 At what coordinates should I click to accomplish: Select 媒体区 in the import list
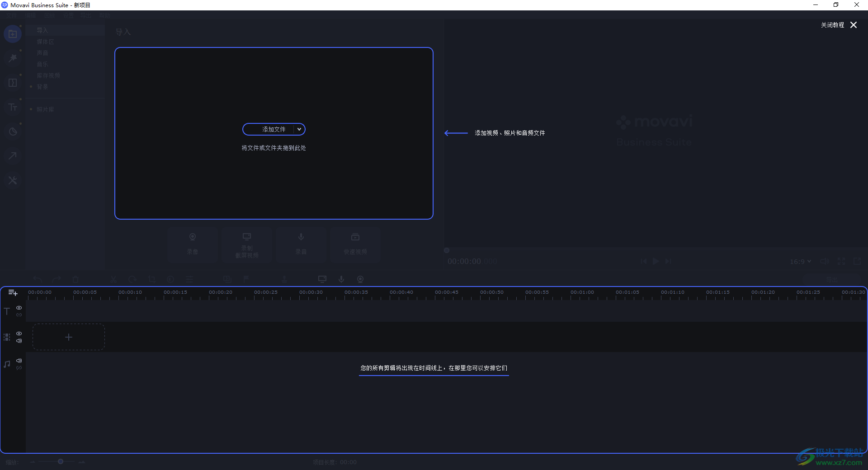pos(45,42)
